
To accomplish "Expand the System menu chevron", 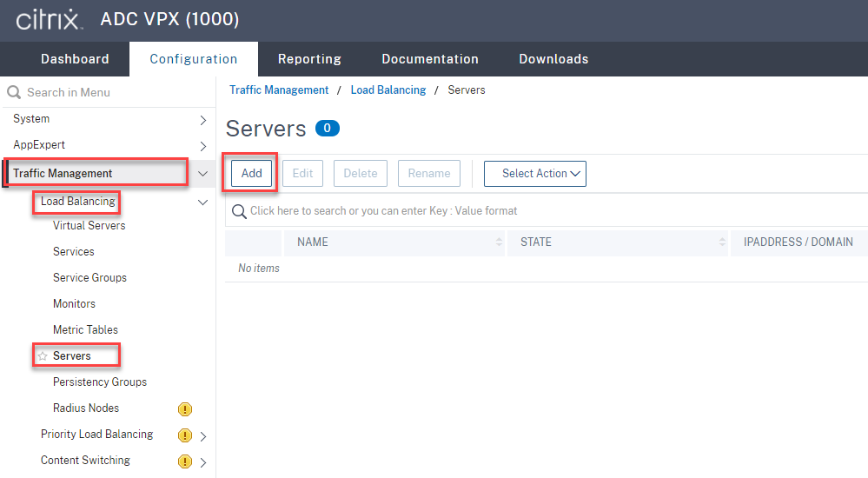I will point(203,120).
